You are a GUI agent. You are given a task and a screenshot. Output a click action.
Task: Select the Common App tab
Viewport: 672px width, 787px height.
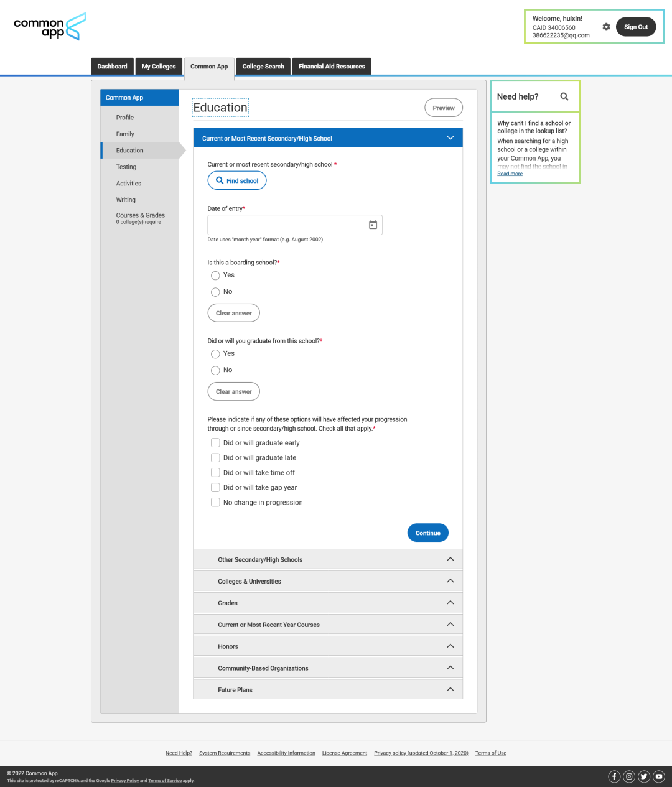coord(209,67)
